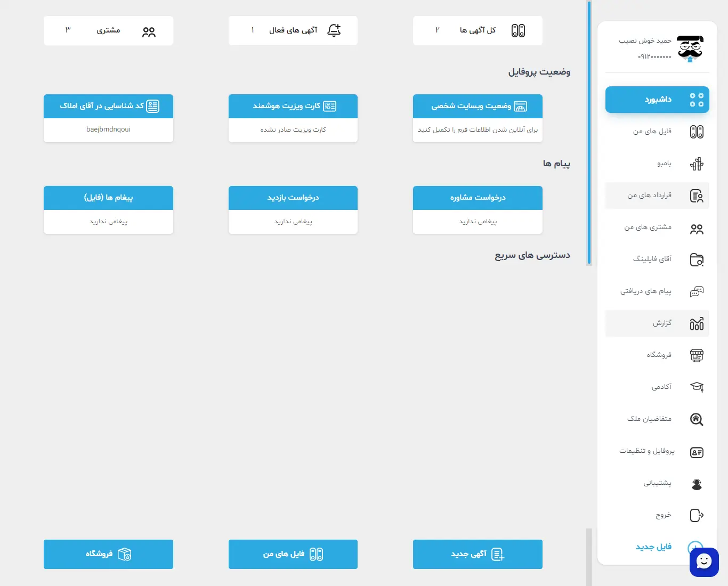
Task: Click the آگهی جدید button
Action: click(x=478, y=554)
